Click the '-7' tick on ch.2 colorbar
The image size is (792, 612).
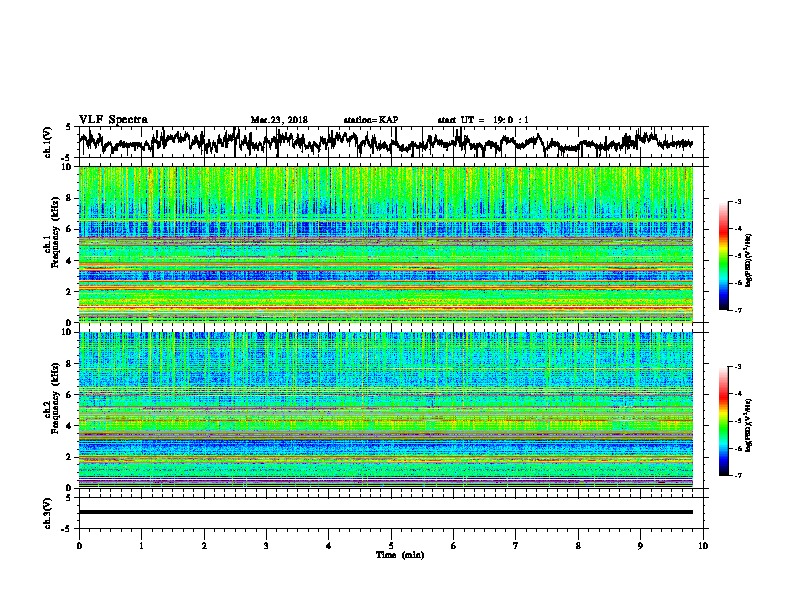click(737, 476)
